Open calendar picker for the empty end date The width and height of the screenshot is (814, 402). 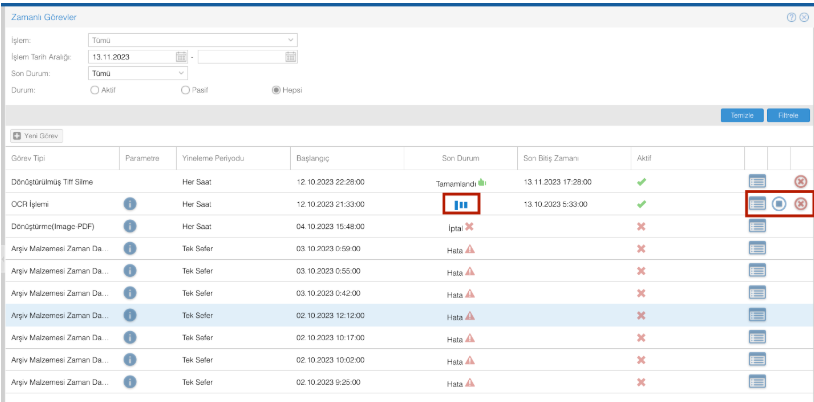point(291,57)
